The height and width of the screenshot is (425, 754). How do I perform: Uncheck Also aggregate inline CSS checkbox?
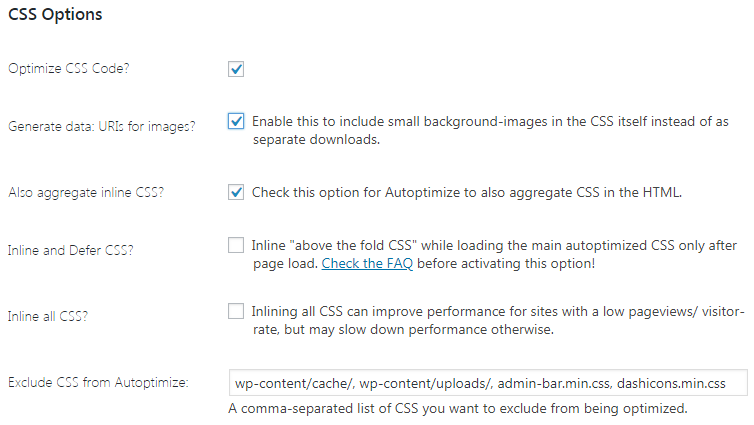236,192
